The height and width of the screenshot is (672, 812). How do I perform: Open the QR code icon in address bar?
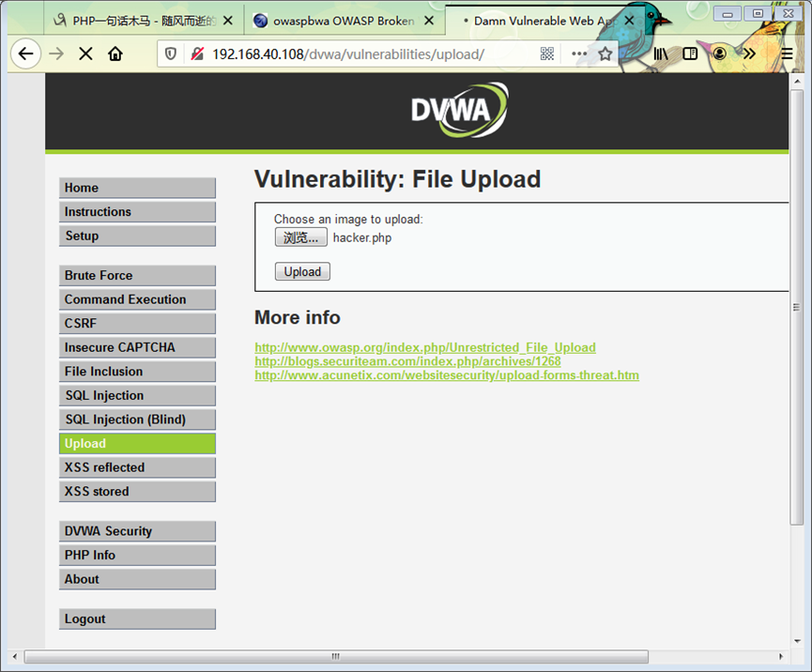[547, 53]
